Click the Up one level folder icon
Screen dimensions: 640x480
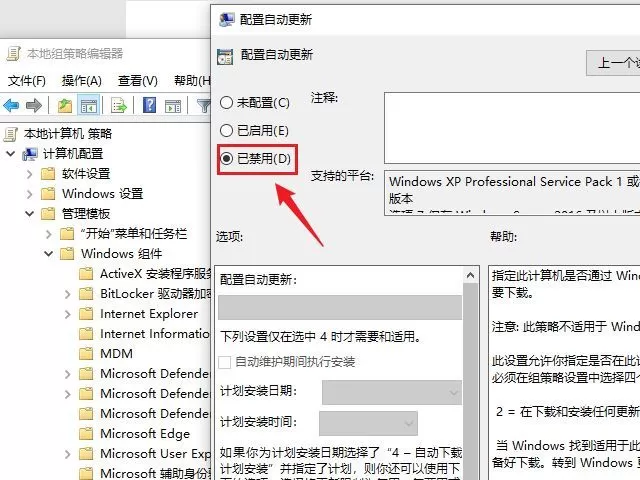64,106
